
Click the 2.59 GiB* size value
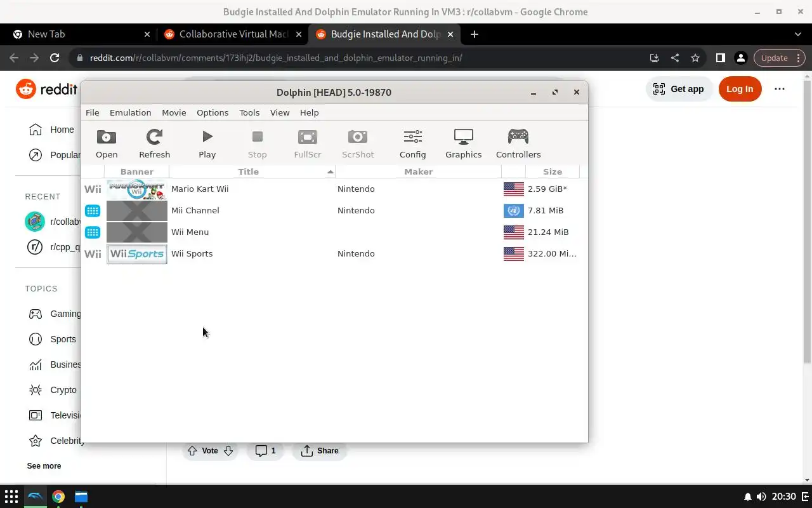pos(547,189)
